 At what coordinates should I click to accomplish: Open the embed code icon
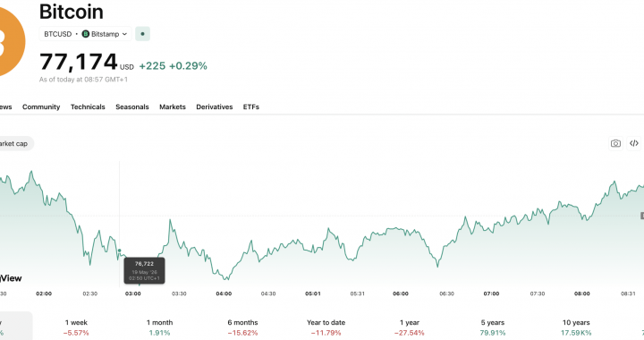tap(634, 143)
